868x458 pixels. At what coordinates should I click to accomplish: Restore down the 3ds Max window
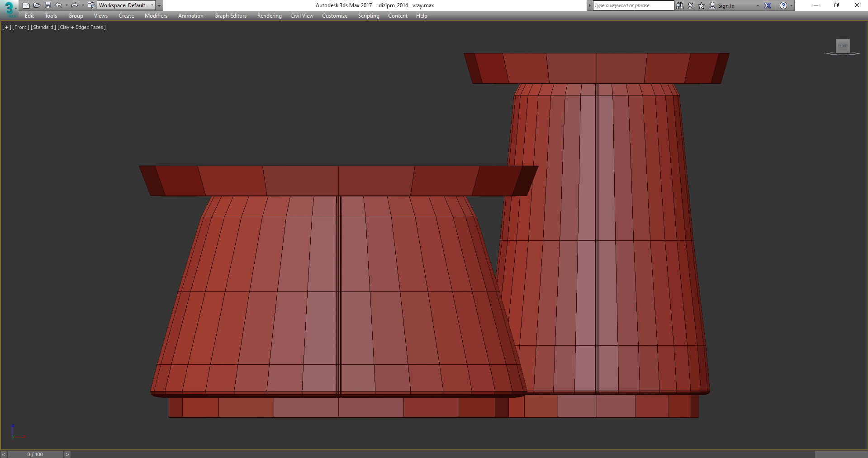(x=836, y=5)
